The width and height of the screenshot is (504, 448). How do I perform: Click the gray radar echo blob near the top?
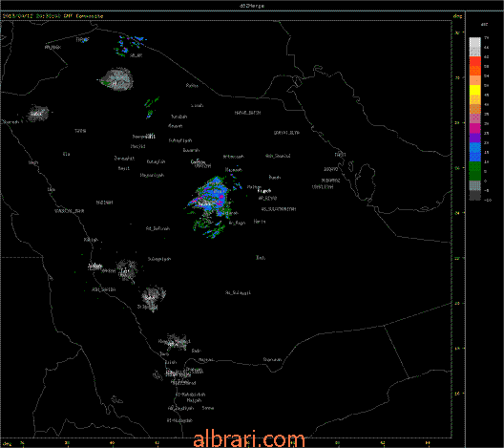coord(117,79)
